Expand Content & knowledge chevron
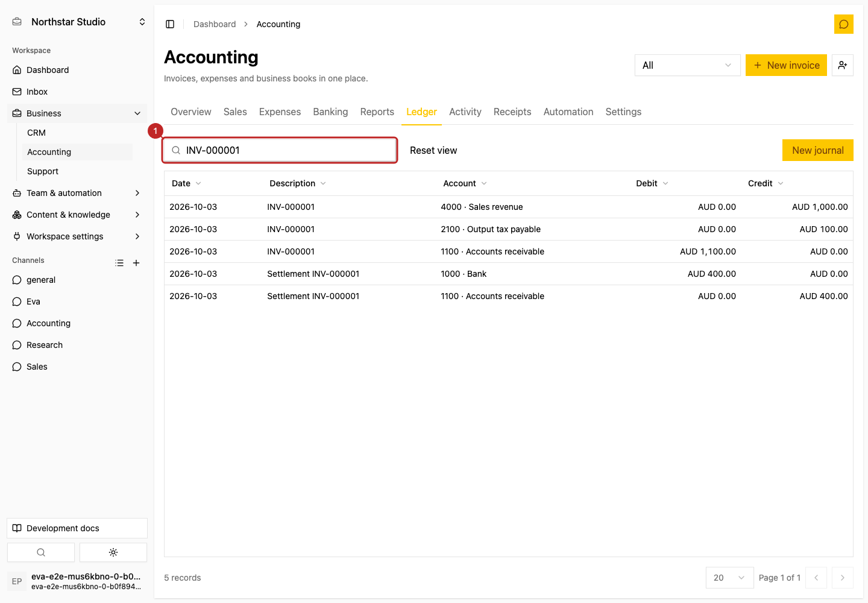Viewport: 868px width, 603px height. click(137, 215)
